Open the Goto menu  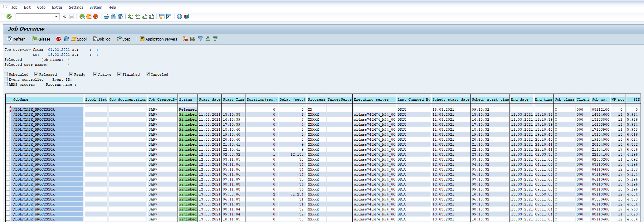click(x=41, y=7)
